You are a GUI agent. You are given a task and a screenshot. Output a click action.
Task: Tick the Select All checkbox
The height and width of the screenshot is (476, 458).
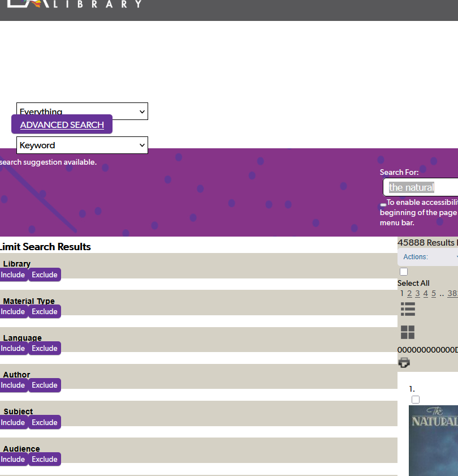point(404,272)
